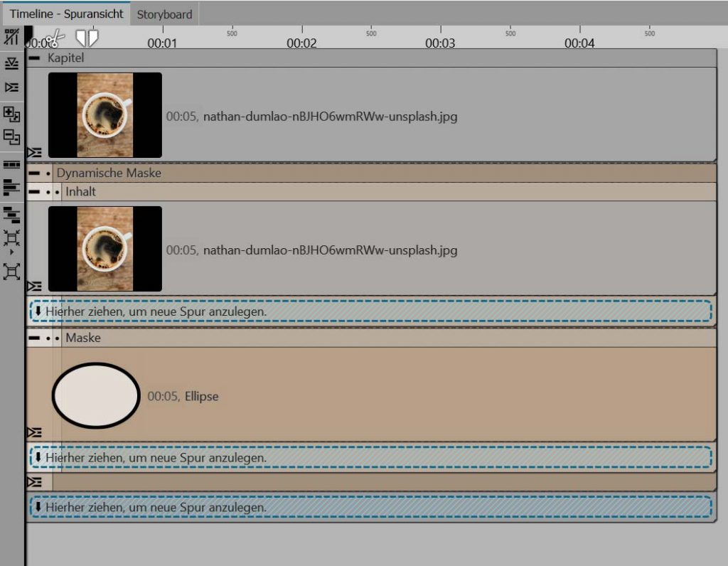
Task: Click the add track (plus) toolbar icon
Action: 11,114
